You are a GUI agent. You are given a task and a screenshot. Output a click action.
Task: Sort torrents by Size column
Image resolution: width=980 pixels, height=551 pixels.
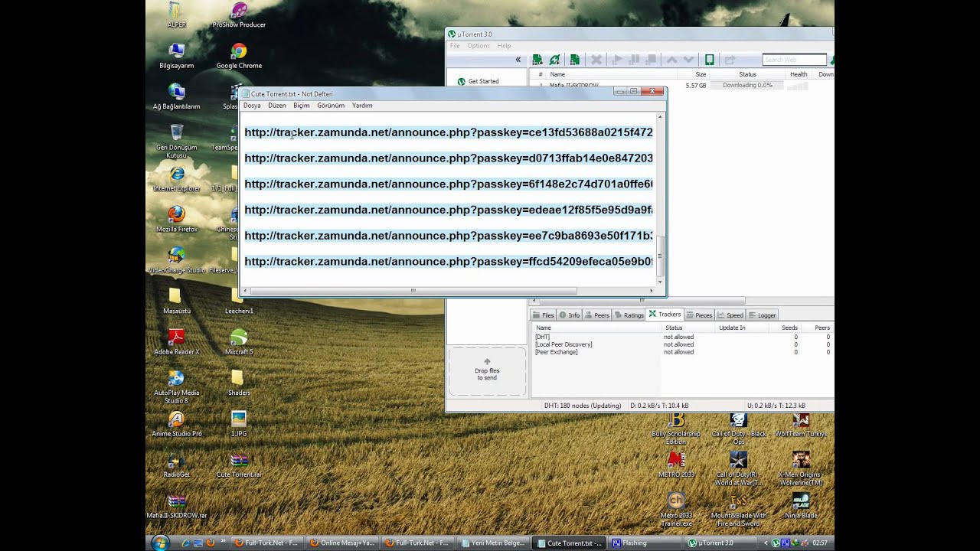point(701,74)
